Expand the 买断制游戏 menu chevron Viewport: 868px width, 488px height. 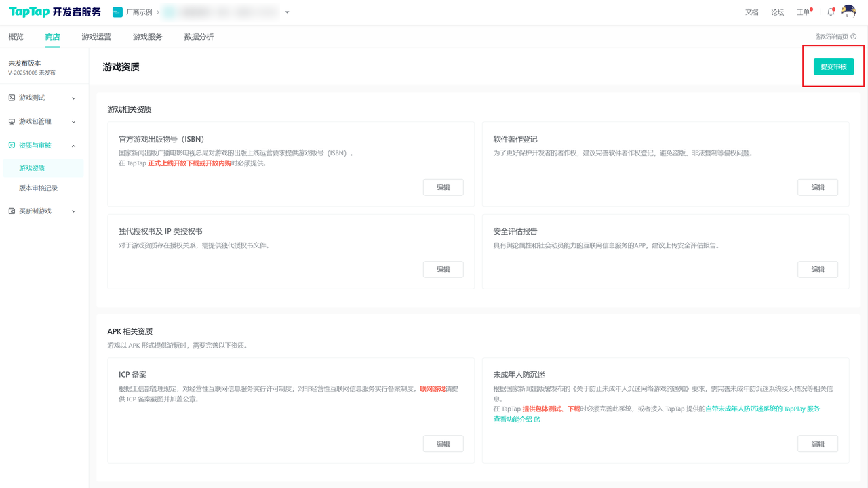[x=74, y=211]
